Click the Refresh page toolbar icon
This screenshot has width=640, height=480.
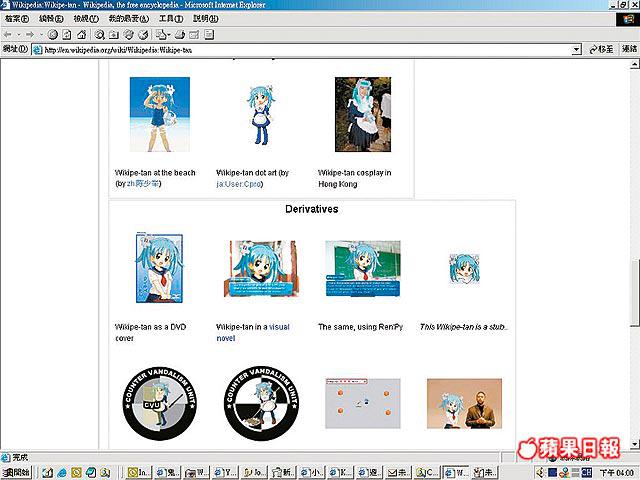tap(67, 34)
